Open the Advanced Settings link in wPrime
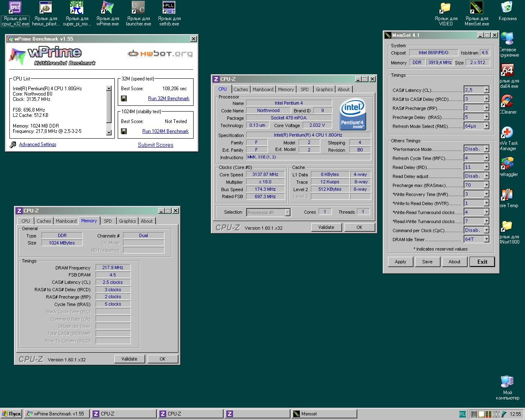Image resolution: width=525 pixels, height=420 pixels. tap(38, 144)
